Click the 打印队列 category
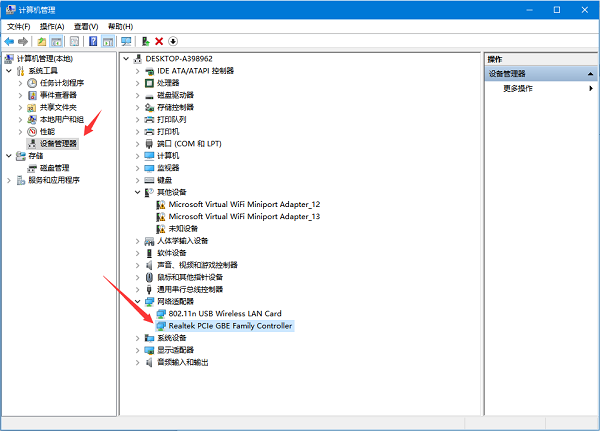The width and height of the screenshot is (600, 431). click(172, 119)
